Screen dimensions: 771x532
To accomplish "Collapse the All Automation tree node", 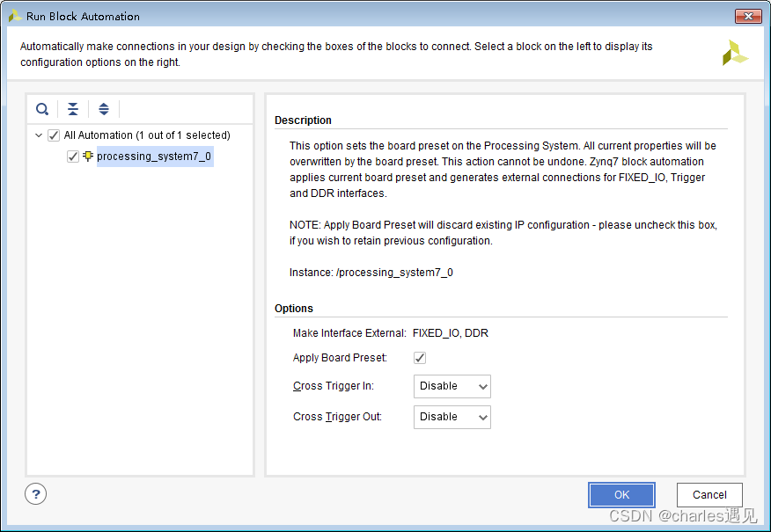I will (x=39, y=135).
